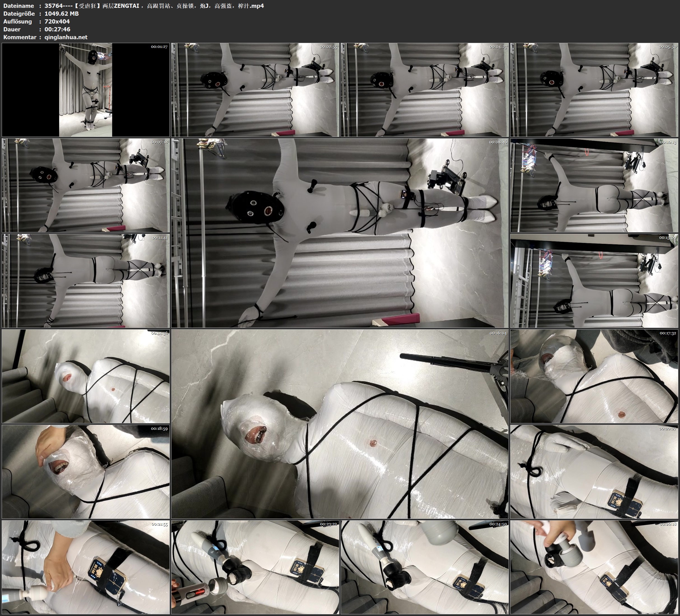Select the thumbnail timestamped 00:07:18
This screenshot has height=616, width=680.
coord(86,185)
